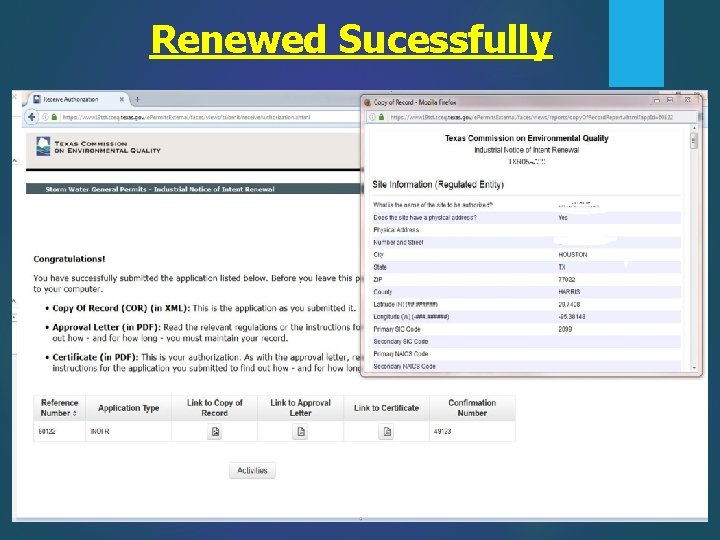Image resolution: width=720 pixels, height=540 pixels.
Task: Select the NOIR application type cell
Action: (x=100, y=432)
